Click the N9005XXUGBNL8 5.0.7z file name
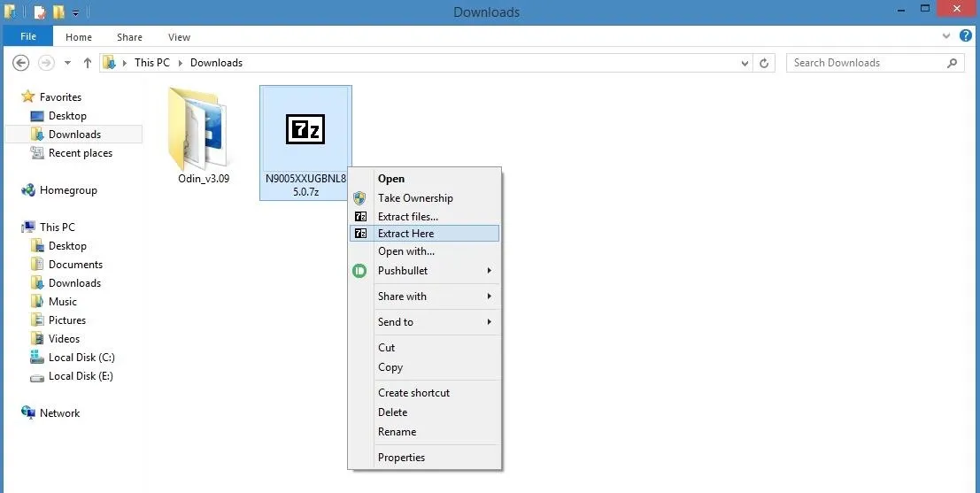 coord(305,185)
